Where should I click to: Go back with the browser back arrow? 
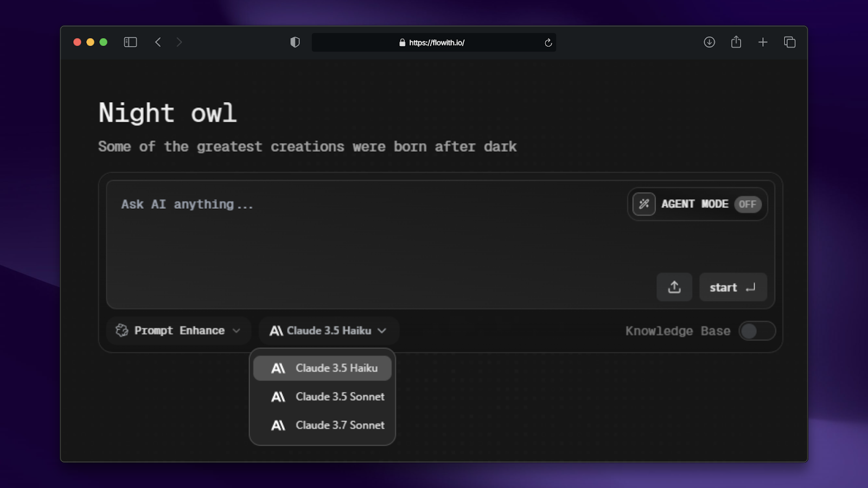click(158, 42)
